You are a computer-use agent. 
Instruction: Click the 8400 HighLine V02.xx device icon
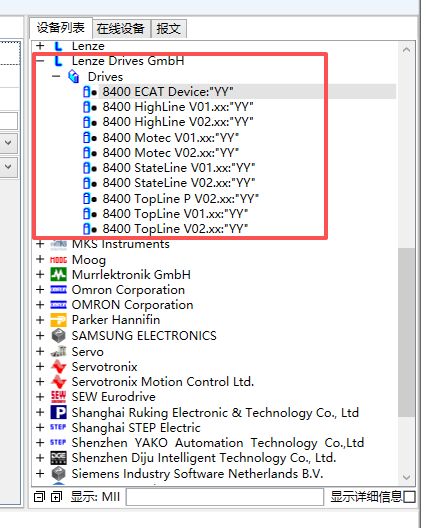[x=90, y=122]
